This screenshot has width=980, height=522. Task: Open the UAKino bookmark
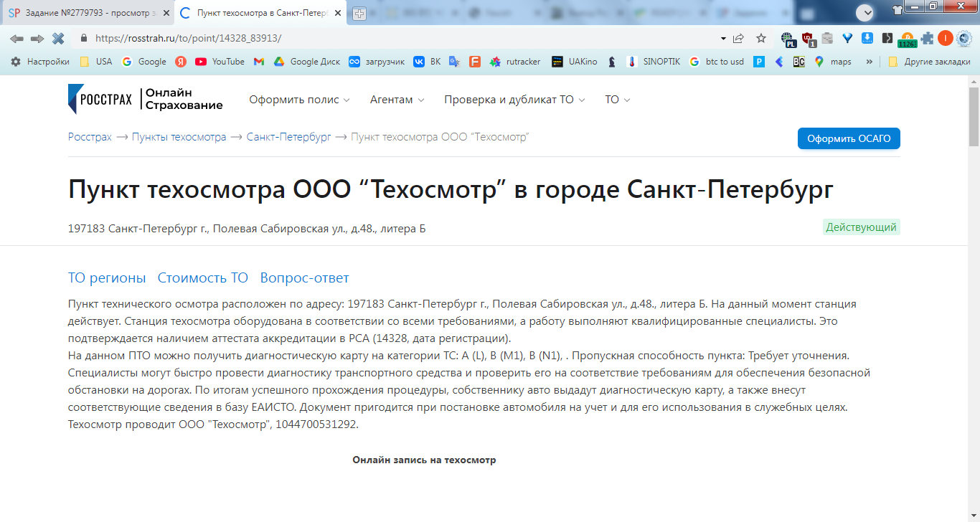(x=575, y=62)
